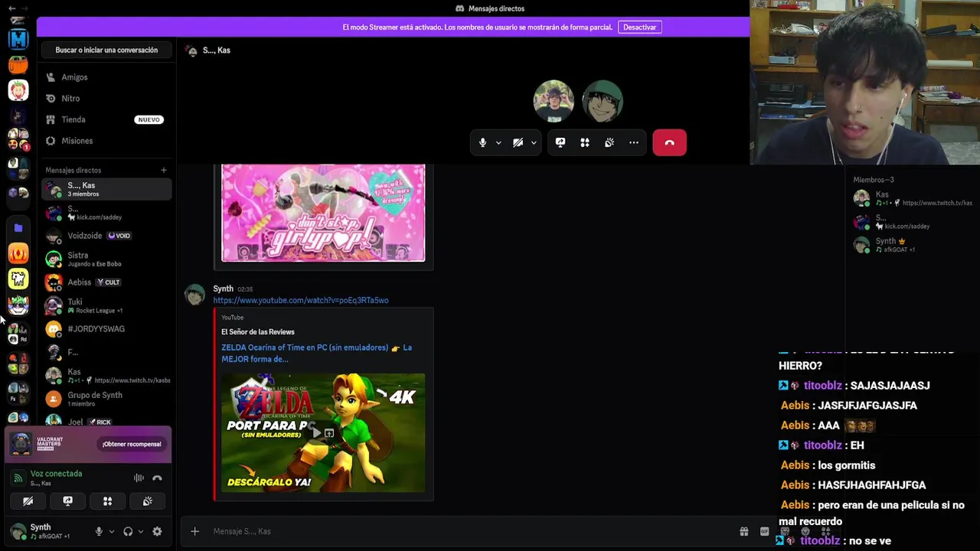The image size is (980, 551).
Task: Open Tienda section
Action: coord(106,119)
